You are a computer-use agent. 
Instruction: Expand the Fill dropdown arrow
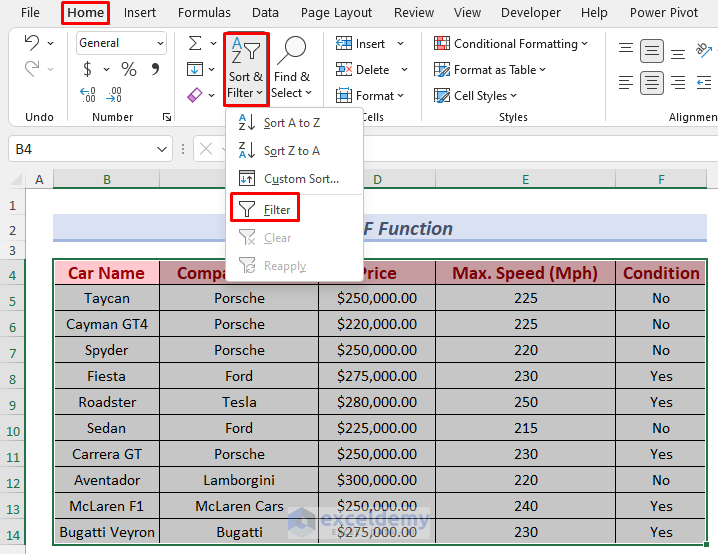(212, 70)
